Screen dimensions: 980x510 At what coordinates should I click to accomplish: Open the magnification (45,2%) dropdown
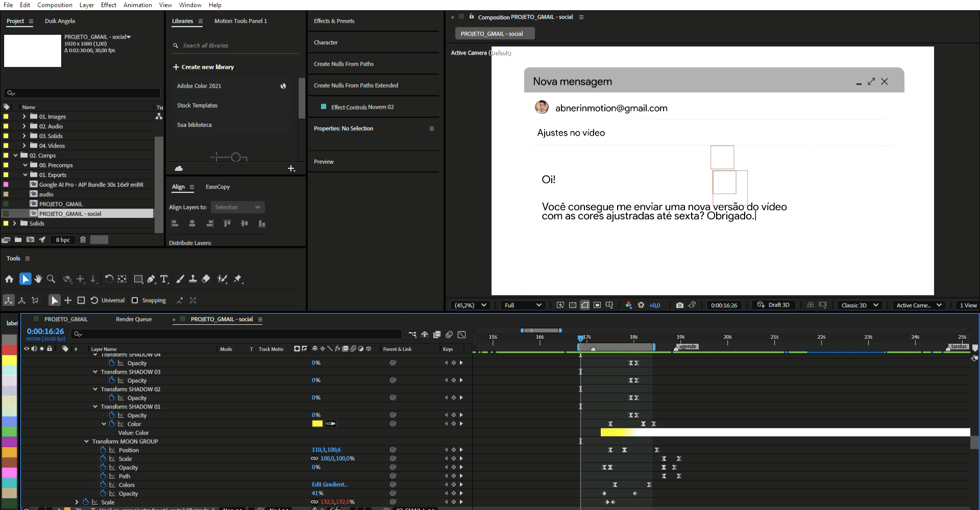coord(470,305)
